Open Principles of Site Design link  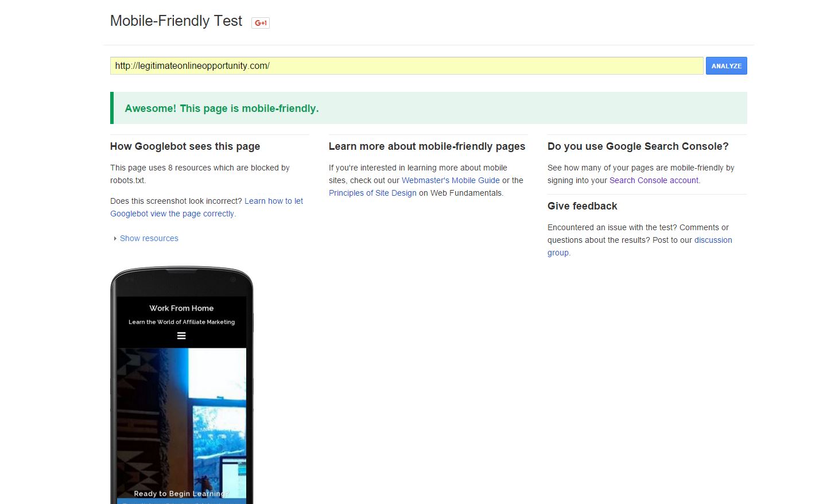point(372,193)
